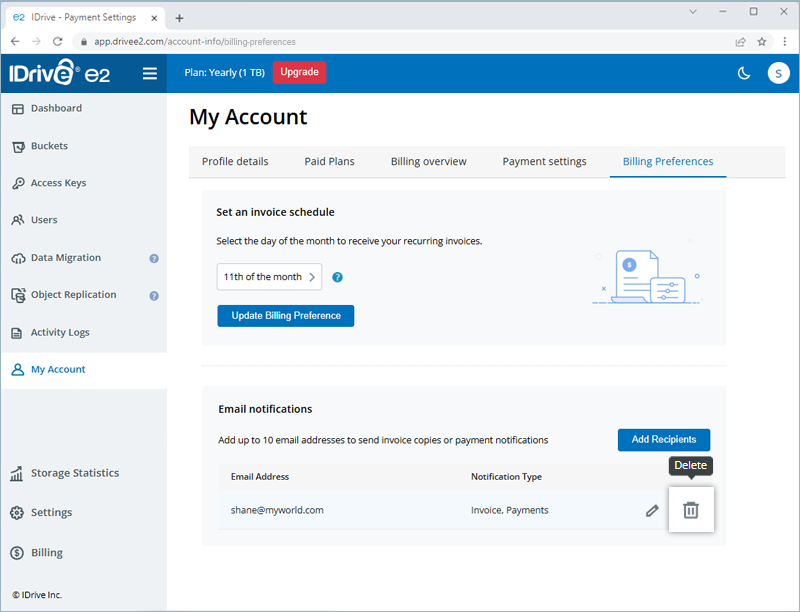The height and width of the screenshot is (612, 800).
Task: Switch to the Profile details tab
Action: click(x=235, y=161)
